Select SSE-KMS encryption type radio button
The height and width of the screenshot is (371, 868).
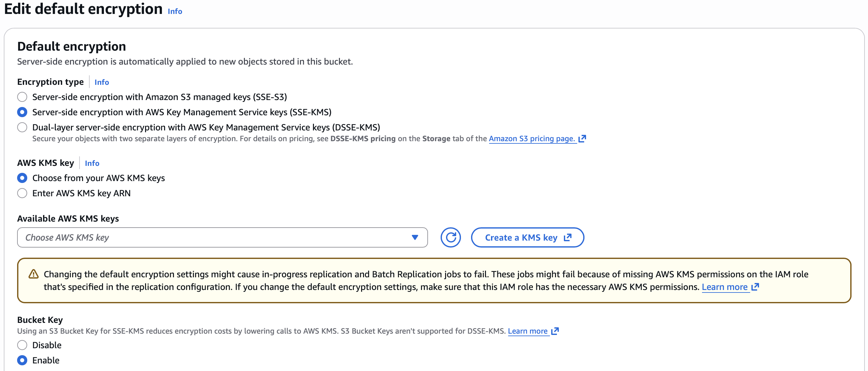tap(22, 112)
